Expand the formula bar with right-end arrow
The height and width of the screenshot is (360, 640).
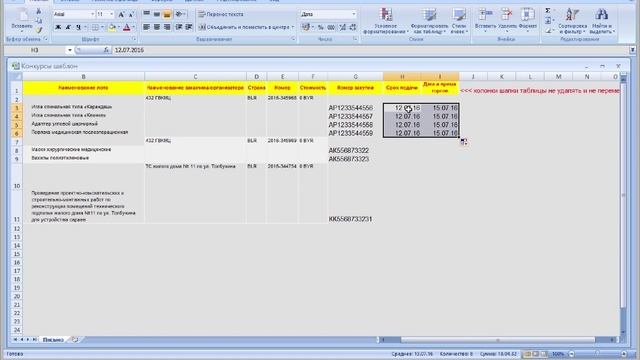(x=632, y=50)
